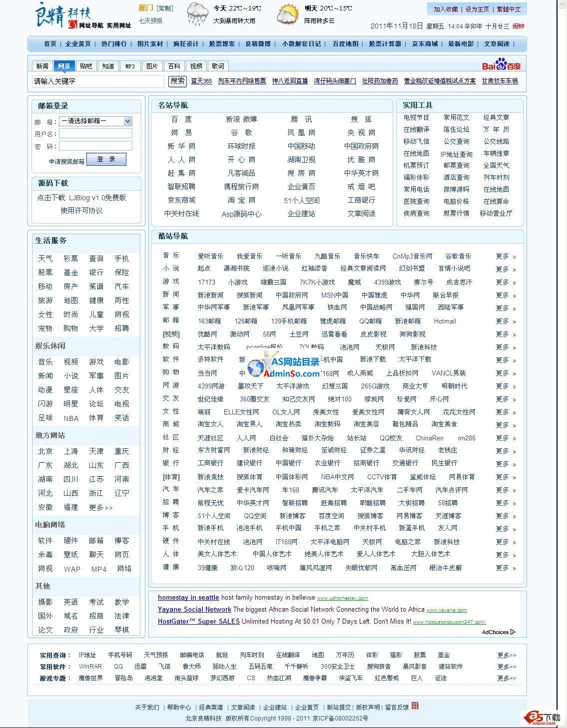567x728 pixels.
Task: Click today's rain cloud weather icon
Action: (x=198, y=14)
